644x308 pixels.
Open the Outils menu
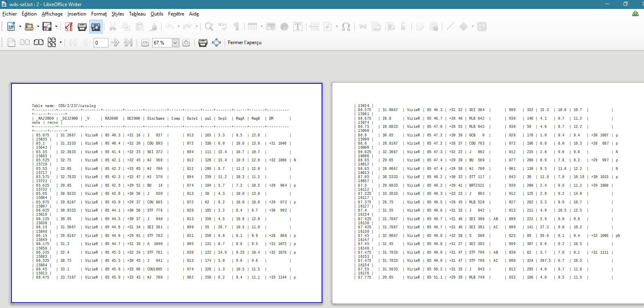click(x=157, y=14)
